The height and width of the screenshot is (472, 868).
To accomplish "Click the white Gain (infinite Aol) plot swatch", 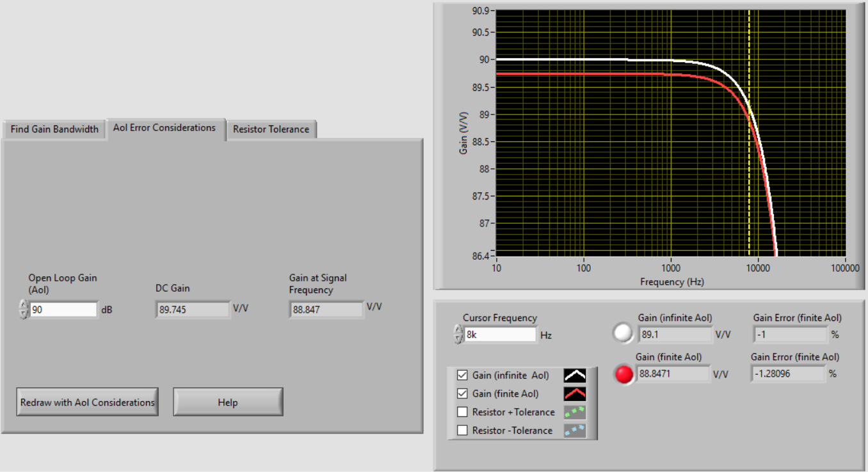I will pyautogui.click(x=574, y=375).
